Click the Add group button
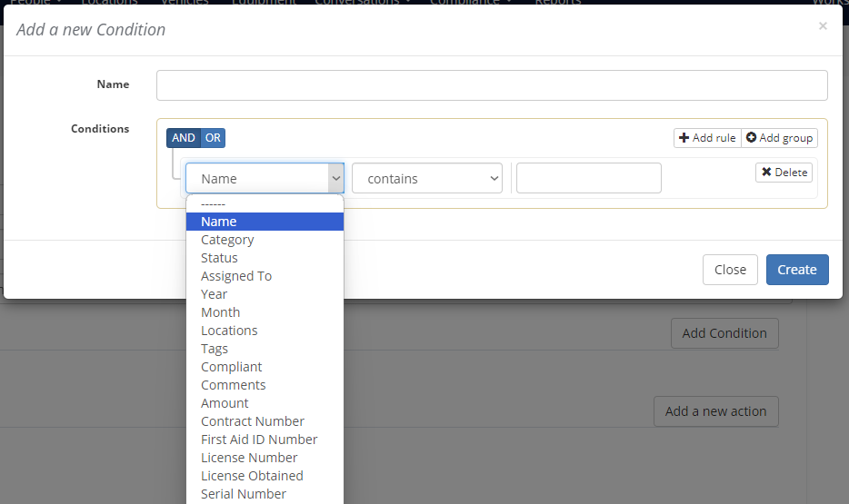The height and width of the screenshot is (504, 849). tap(779, 138)
